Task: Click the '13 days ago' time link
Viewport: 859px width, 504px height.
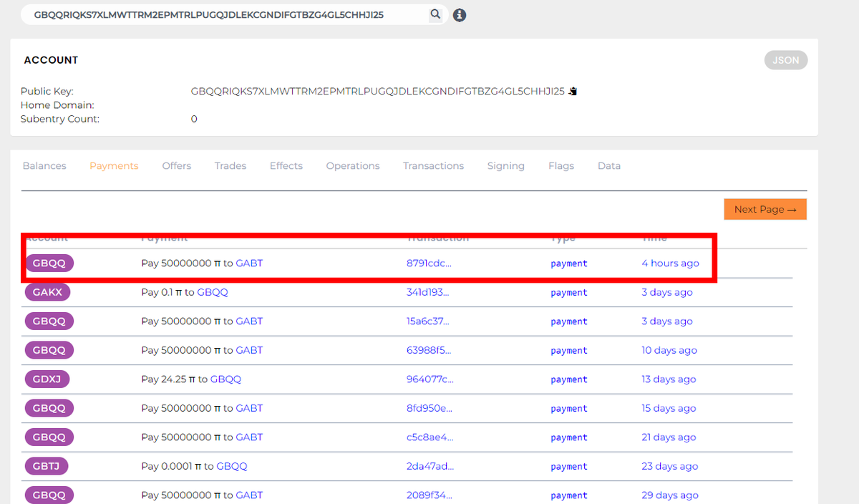Action: point(669,379)
